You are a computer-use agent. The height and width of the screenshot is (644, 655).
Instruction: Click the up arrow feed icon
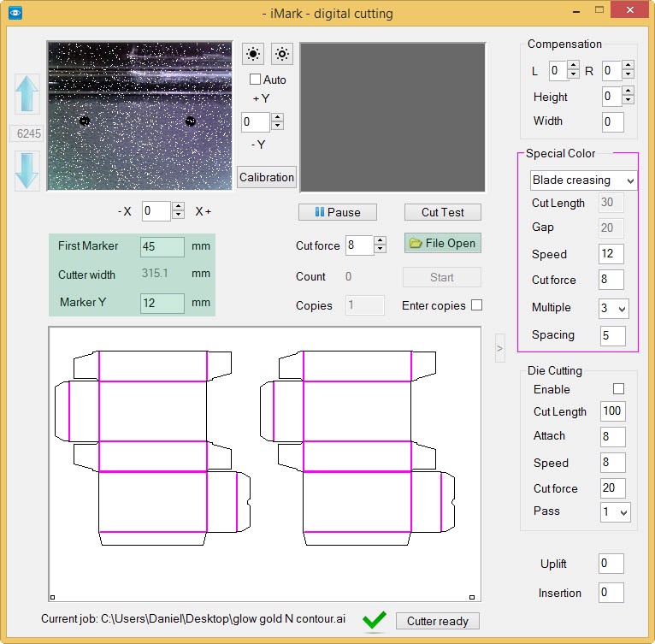[27, 93]
